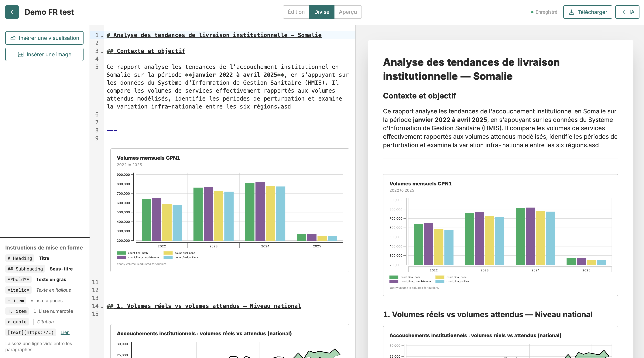Click the chevron icon on IA button

624,12
